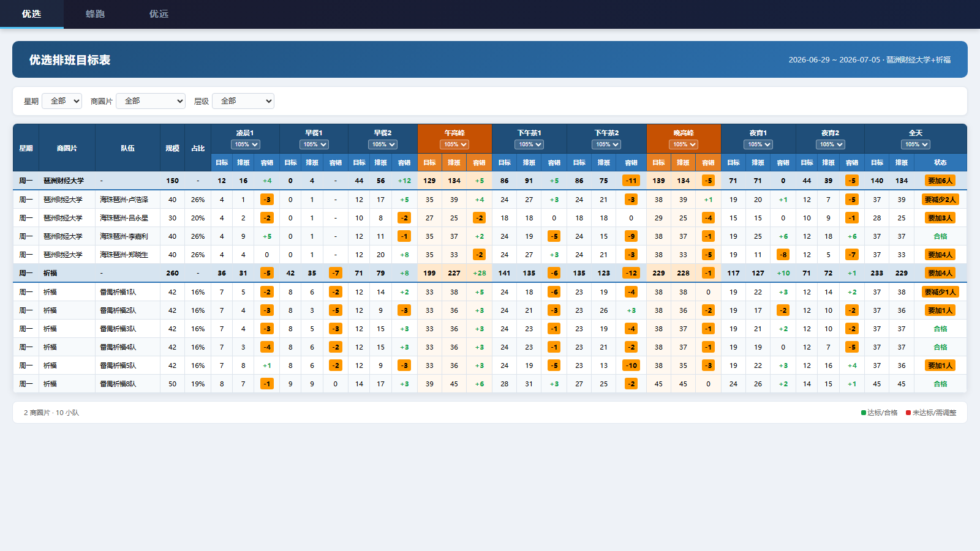The width and height of the screenshot is (980, 551).
Task: Click summary scale value 150
Action: click(172, 181)
